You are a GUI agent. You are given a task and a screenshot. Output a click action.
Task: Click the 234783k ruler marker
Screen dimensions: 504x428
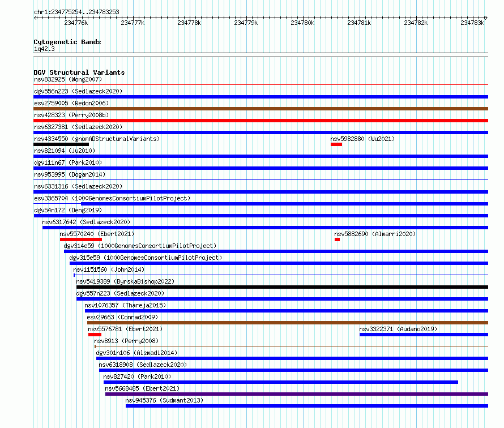click(472, 23)
